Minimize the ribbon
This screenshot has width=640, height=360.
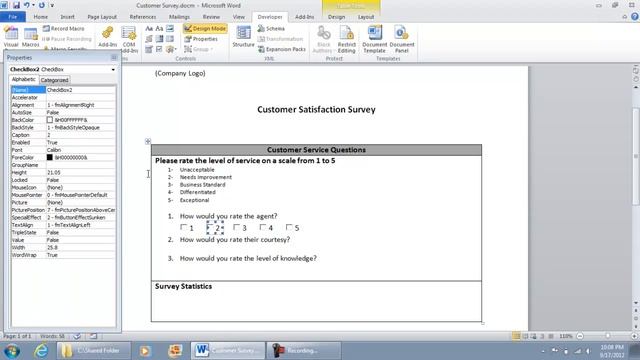(x=624, y=17)
